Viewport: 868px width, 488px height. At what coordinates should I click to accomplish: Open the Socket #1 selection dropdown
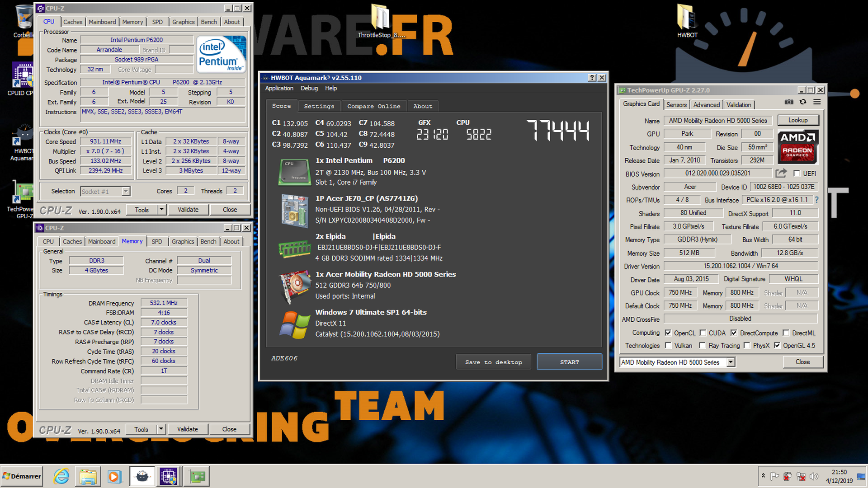click(126, 191)
